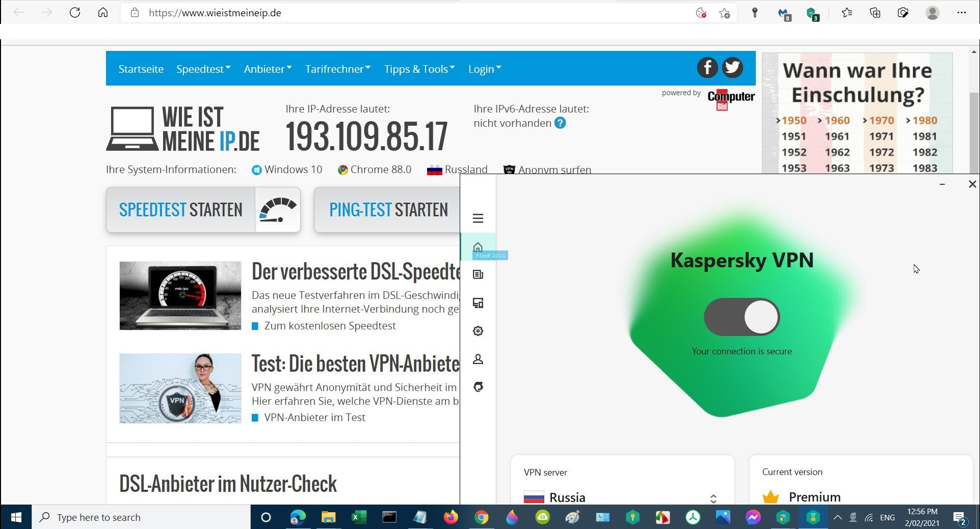Expand the Anbieter navigation menu
This screenshot has width=980, height=529.
pyautogui.click(x=268, y=69)
